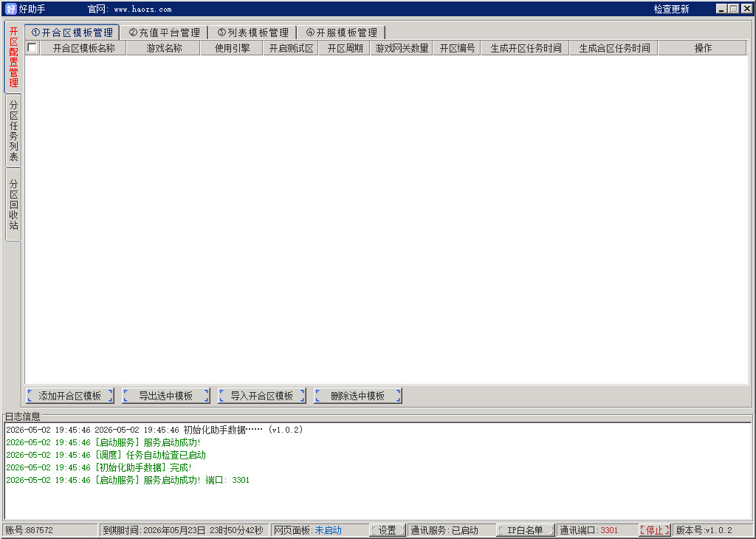Click the 官网 www.haozs.com link
The height and width of the screenshot is (539, 756).
(x=129, y=9)
